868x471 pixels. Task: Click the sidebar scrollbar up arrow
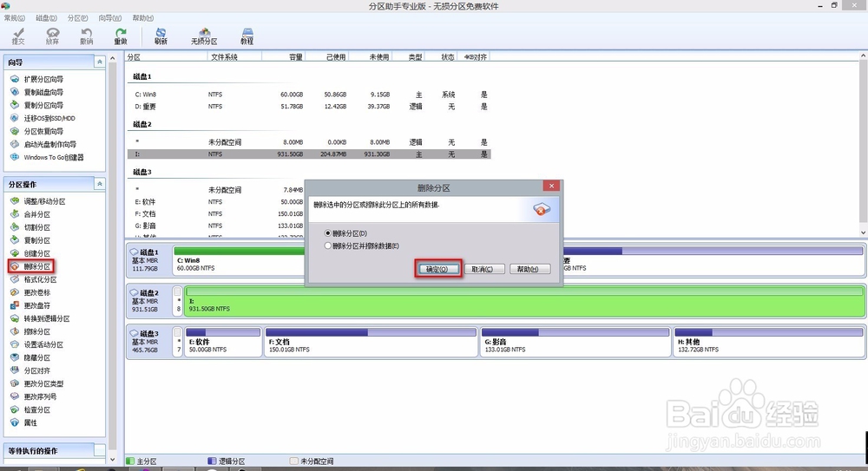113,58
